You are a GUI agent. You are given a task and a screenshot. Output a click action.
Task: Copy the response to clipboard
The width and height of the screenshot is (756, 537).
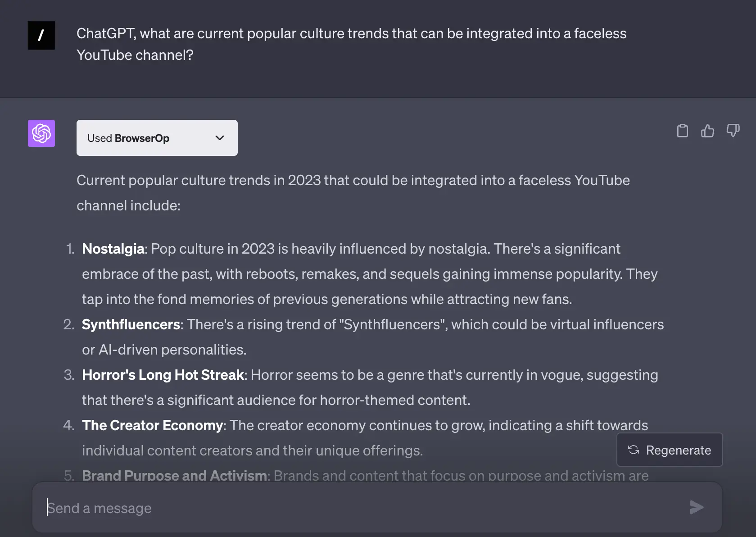click(682, 131)
